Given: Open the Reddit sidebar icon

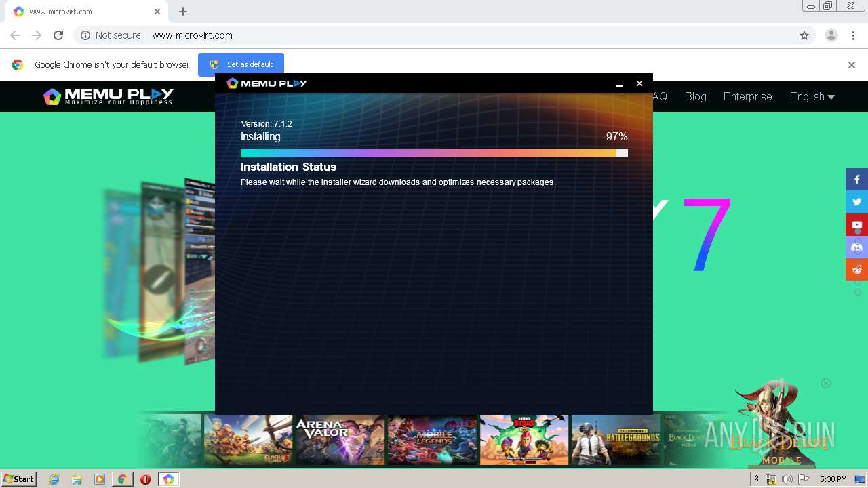Looking at the screenshot, I should point(856,269).
